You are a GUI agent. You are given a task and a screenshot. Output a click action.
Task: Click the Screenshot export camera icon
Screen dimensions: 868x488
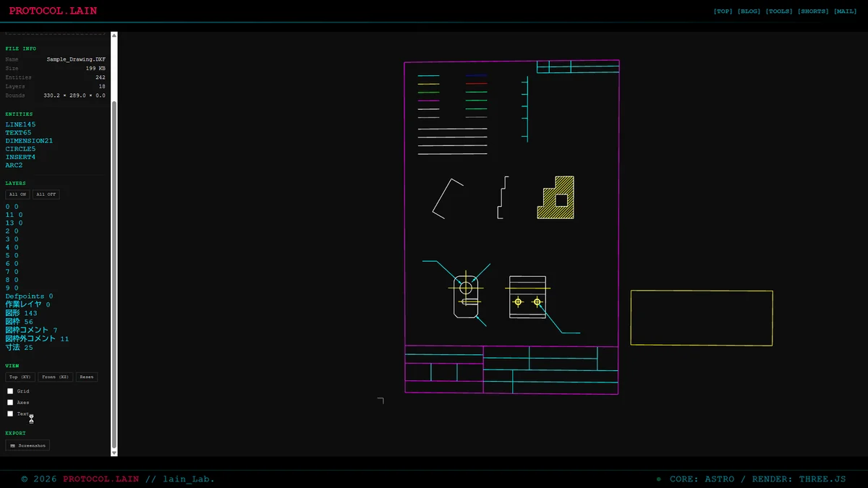tap(13, 445)
